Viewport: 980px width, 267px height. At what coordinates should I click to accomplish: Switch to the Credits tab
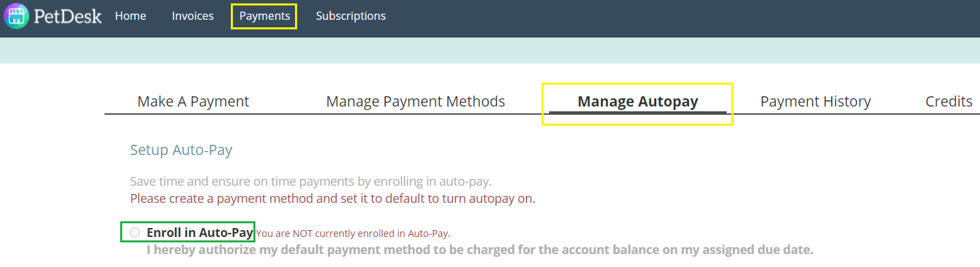949,102
